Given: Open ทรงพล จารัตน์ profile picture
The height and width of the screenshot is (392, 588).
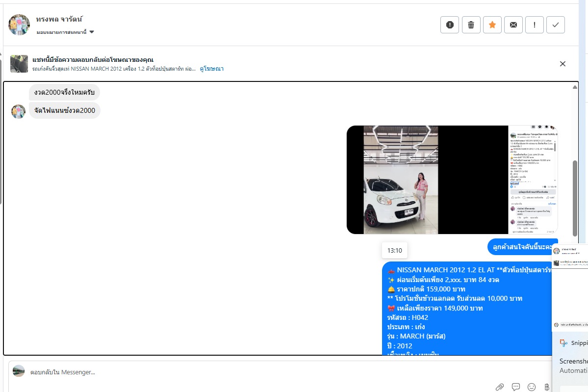Looking at the screenshot, I should pyautogui.click(x=19, y=25).
